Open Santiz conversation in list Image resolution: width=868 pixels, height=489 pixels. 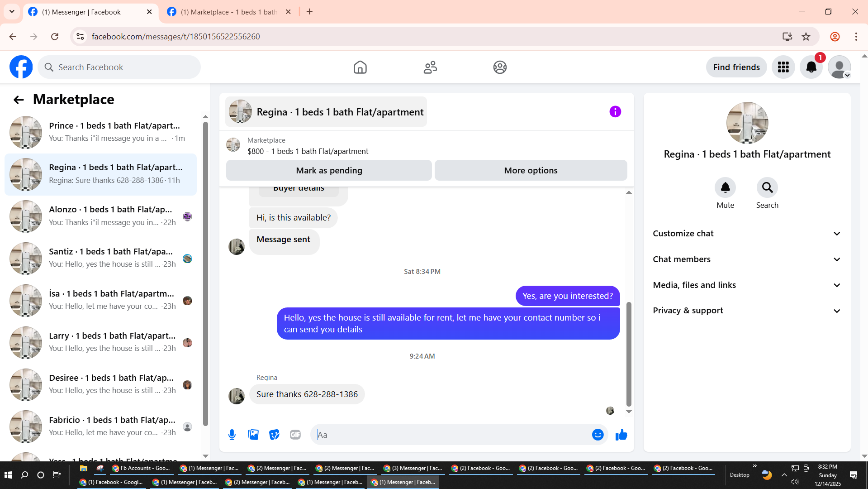coord(100,259)
